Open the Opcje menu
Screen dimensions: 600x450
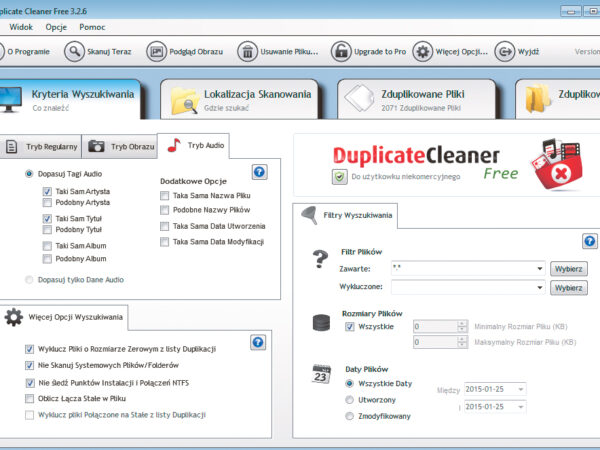[56, 27]
